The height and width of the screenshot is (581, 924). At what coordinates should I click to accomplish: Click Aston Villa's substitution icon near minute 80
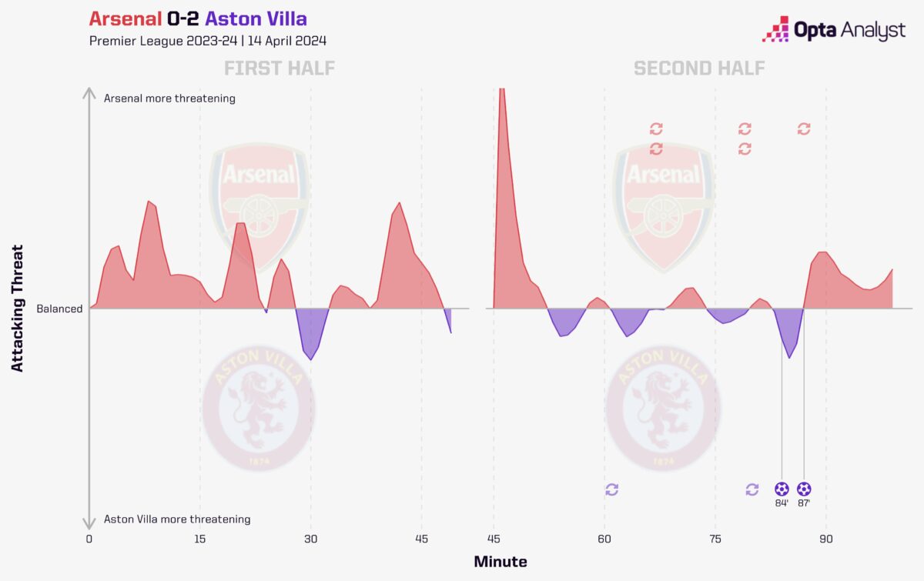click(x=752, y=489)
